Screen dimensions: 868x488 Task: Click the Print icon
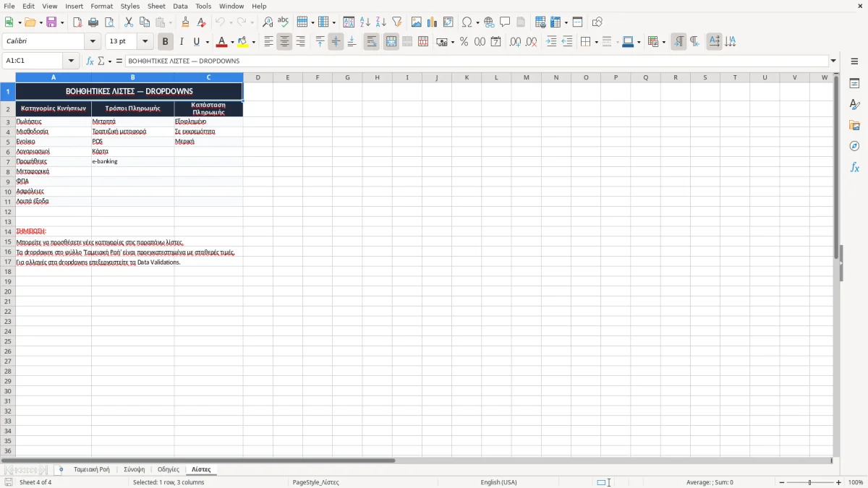(x=93, y=22)
